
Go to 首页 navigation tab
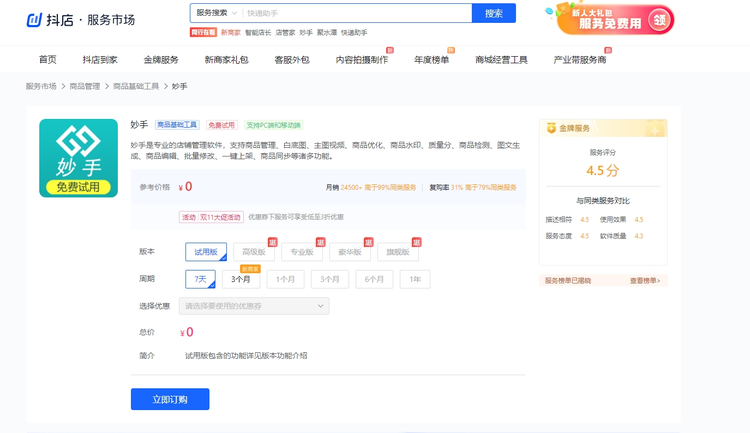(48, 60)
